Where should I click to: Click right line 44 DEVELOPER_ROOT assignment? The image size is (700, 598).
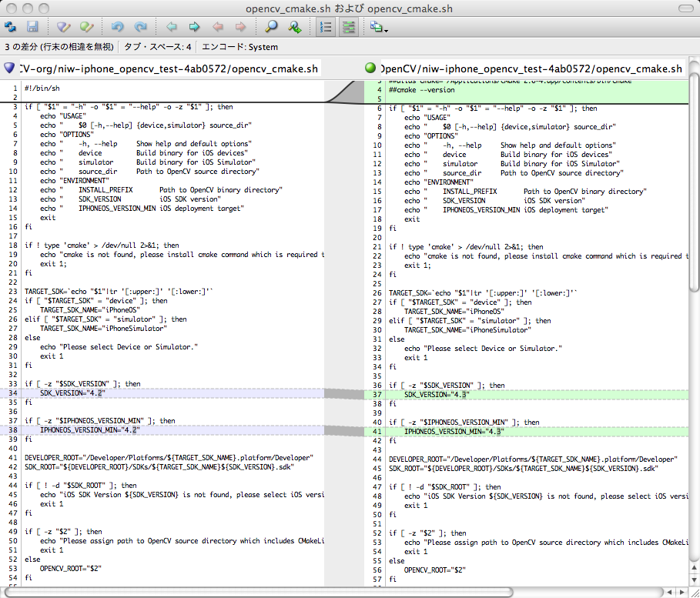pyautogui.click(x=533, y=459)
